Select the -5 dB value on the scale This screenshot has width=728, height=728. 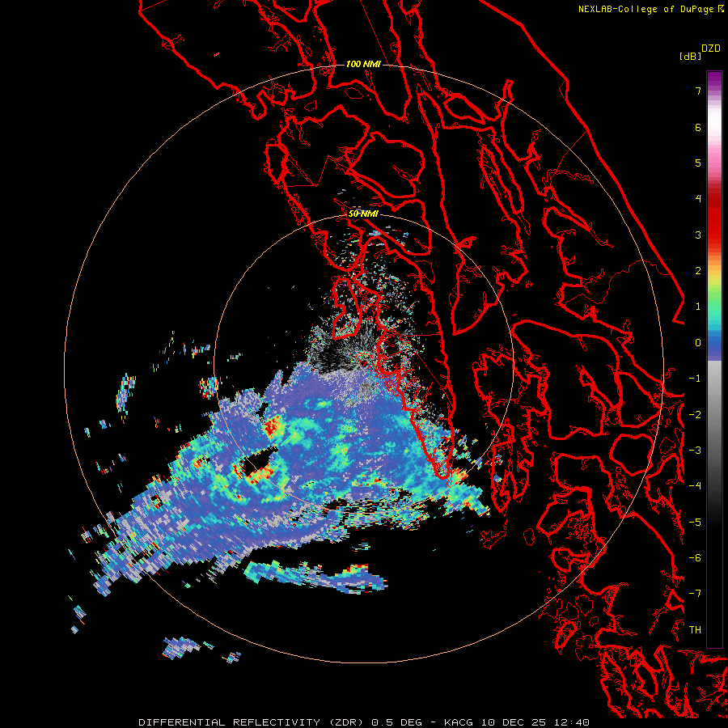coord(695,523)
